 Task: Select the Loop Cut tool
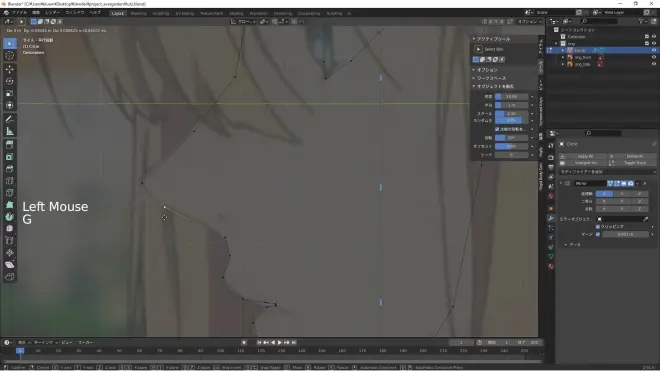pyautogui.click(x=10, y=181)
